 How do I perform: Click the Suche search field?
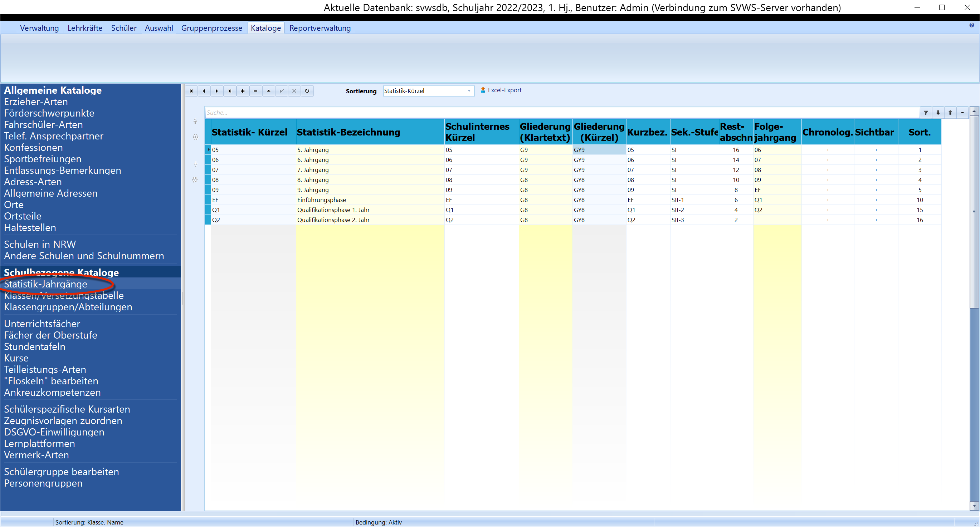[x=562, y=113]
